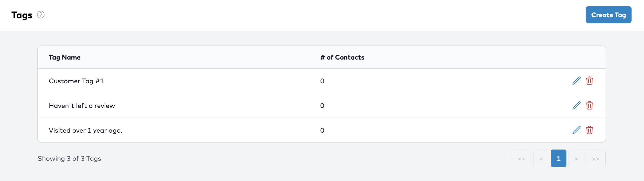Select the Visited over 1 year ago row name
This screenshot has width=644, height=181.
click(85, 131)
